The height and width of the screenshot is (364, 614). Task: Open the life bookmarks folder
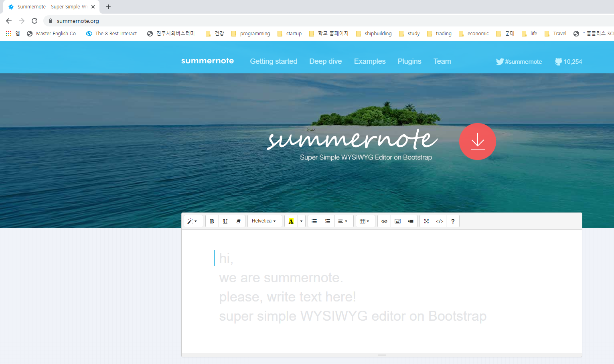point(530,34)
